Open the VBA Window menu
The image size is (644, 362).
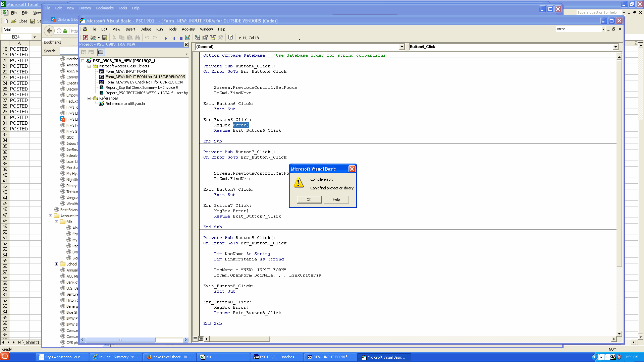pos(206,29)
